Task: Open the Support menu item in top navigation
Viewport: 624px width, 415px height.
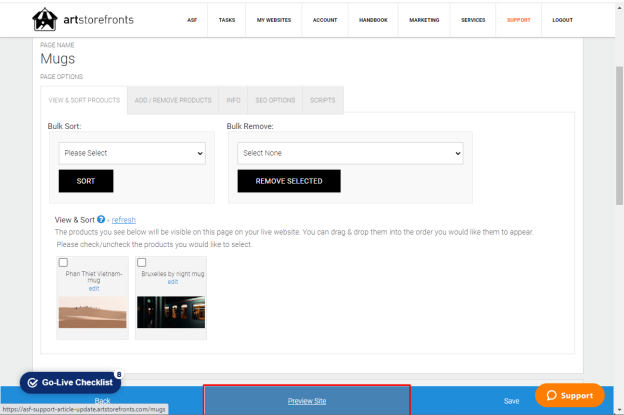Action: [x=519, y=20]
